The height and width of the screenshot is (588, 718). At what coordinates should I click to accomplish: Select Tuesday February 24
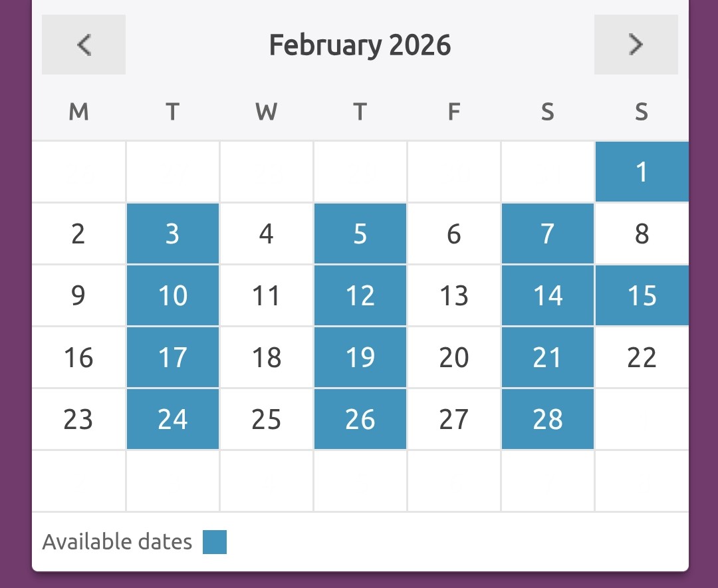173,420
